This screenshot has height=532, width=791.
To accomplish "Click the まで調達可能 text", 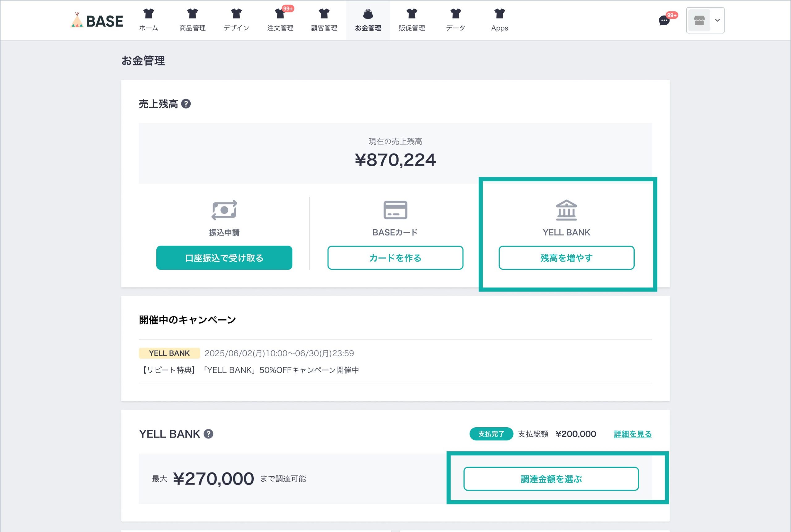I will (283, 479).
